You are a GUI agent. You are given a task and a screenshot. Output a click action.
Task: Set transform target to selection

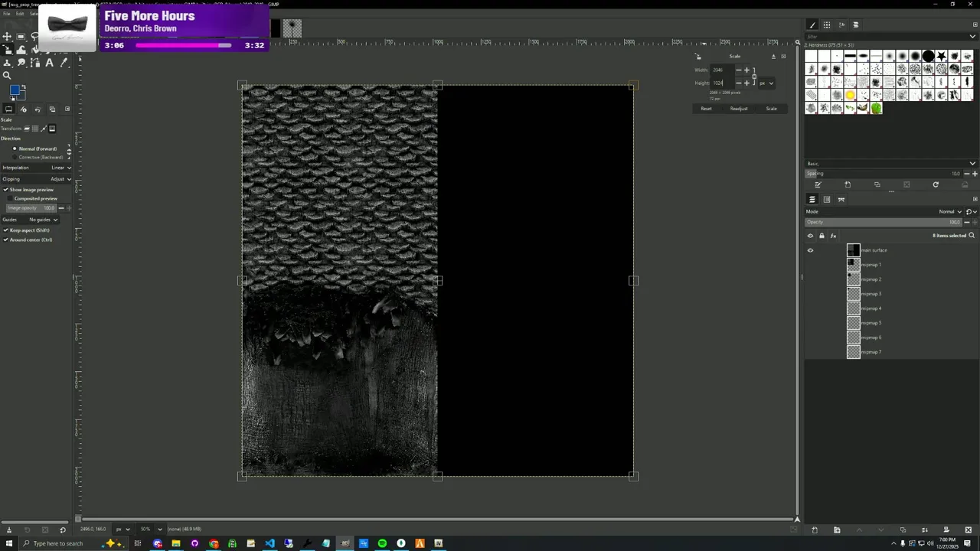(35, 129)
